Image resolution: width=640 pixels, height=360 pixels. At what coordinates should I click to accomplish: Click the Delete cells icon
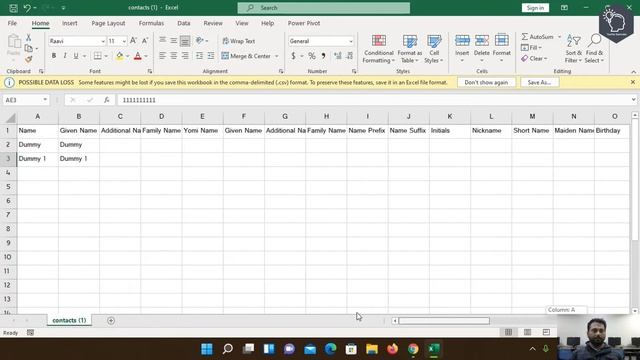click(x=482, y=40)
